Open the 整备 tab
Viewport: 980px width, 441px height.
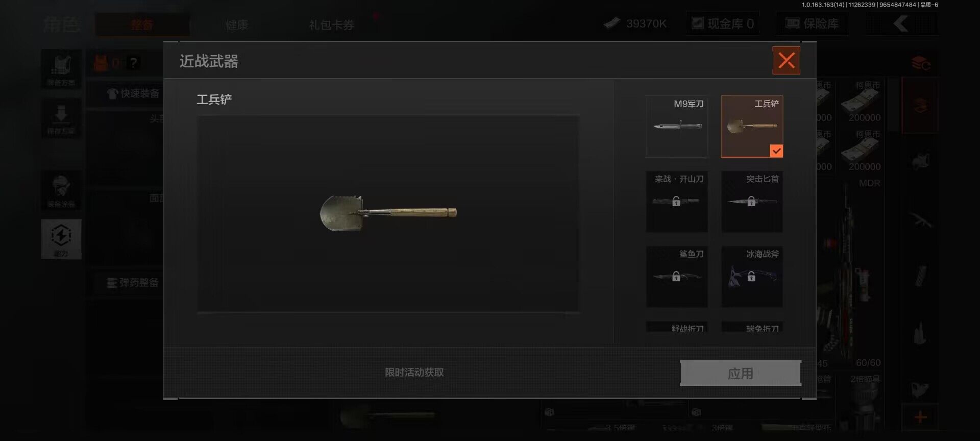click(x=142, y=24)
